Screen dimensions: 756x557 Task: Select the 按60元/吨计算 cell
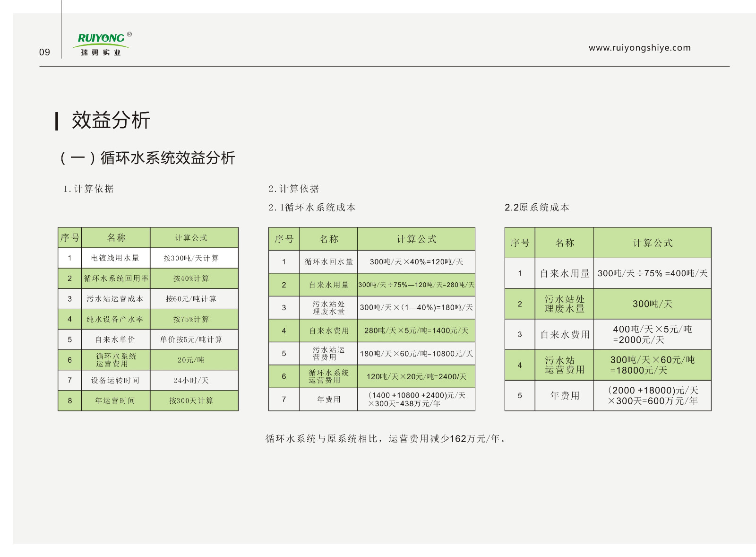194,299
